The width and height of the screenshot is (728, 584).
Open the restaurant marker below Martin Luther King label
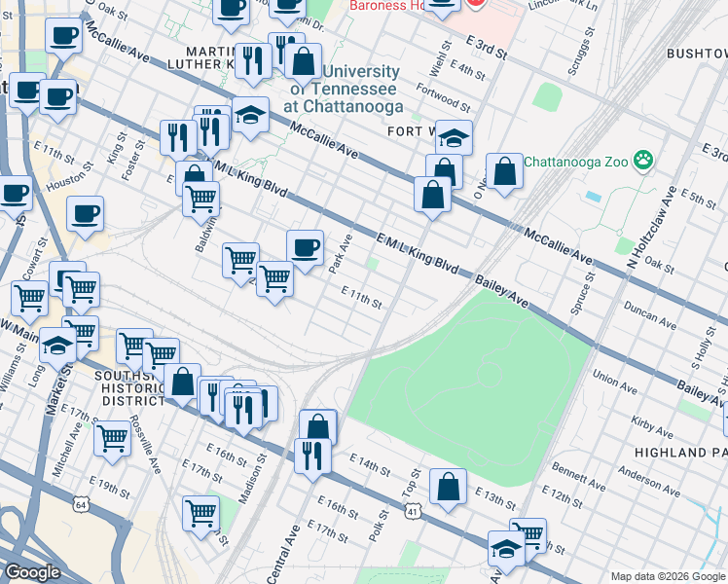click(253, 65)
